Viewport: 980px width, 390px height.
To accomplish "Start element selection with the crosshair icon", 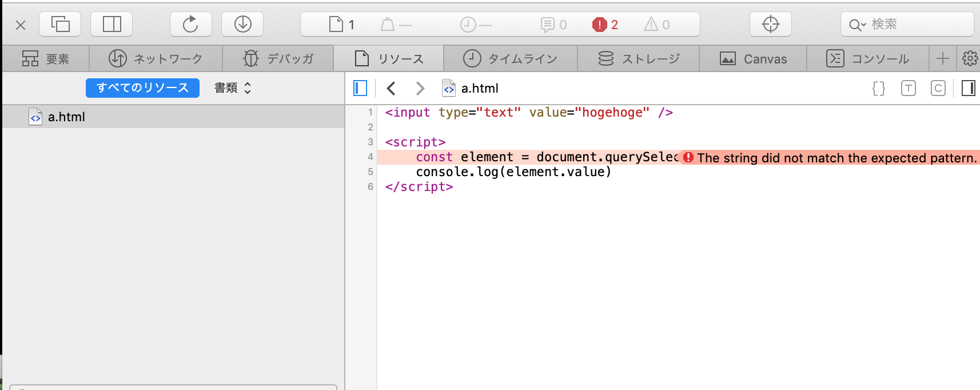I will tap(771, 24).
